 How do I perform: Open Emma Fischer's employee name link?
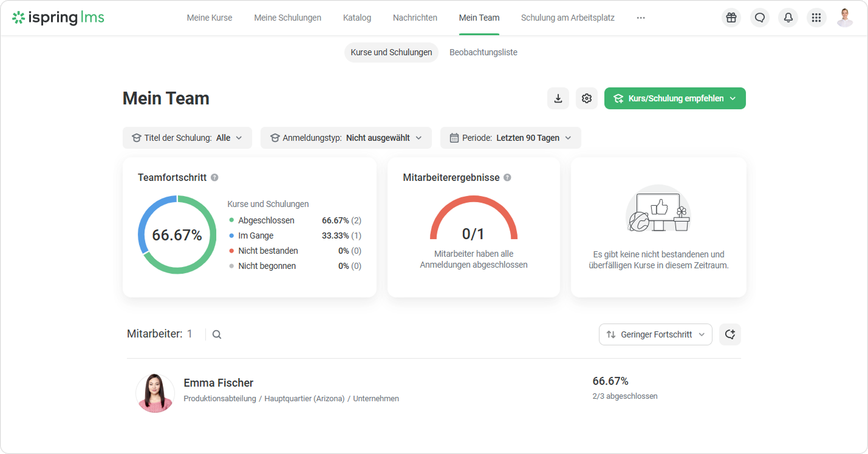click(218, 383)
